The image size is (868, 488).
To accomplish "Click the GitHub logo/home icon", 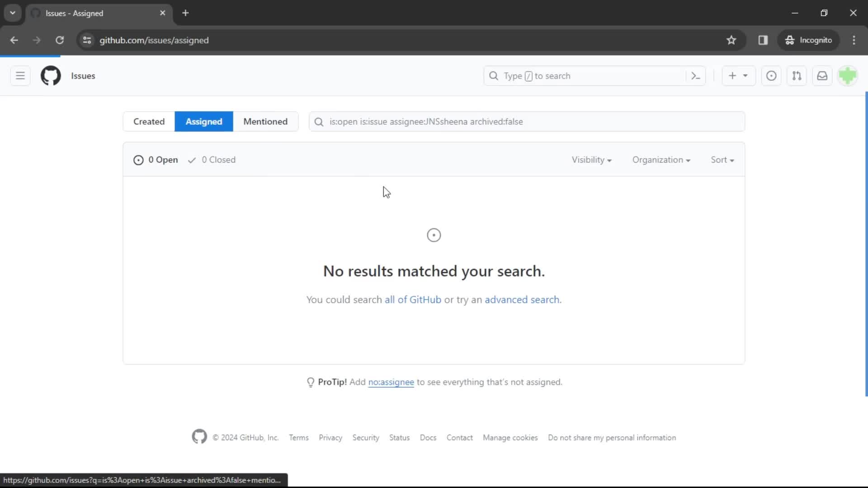I will click(x=51, y=75).
